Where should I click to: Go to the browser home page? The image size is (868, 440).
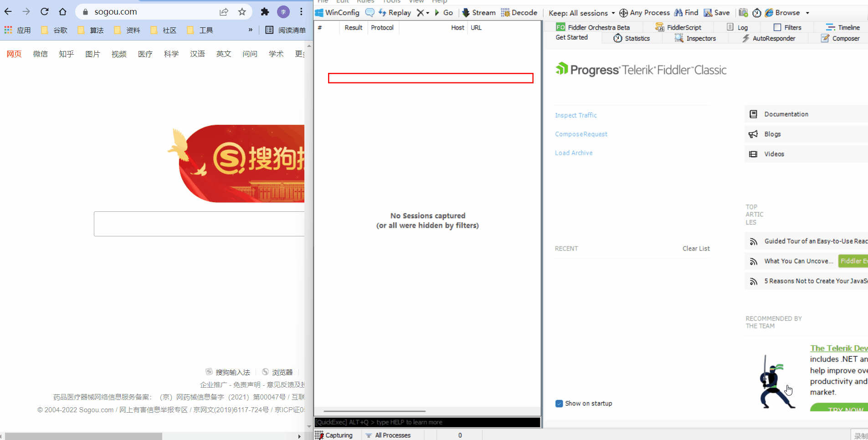(62, 12)
